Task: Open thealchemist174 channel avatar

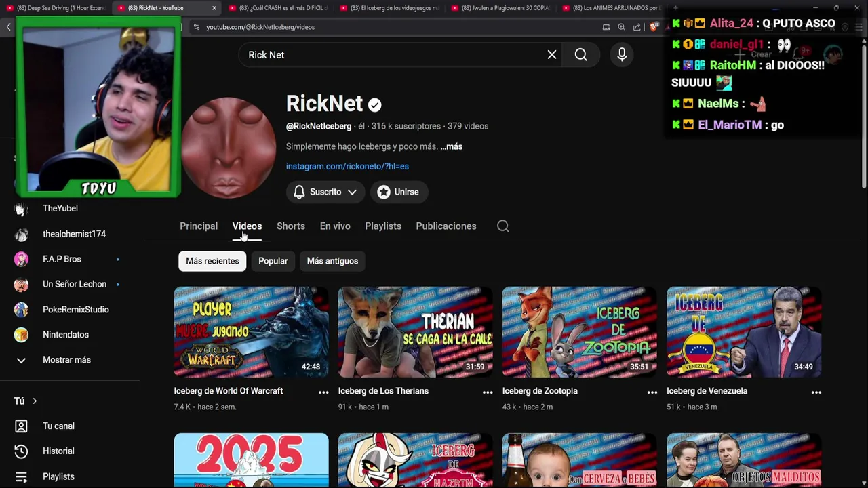Action: click(x=21, y=235)
